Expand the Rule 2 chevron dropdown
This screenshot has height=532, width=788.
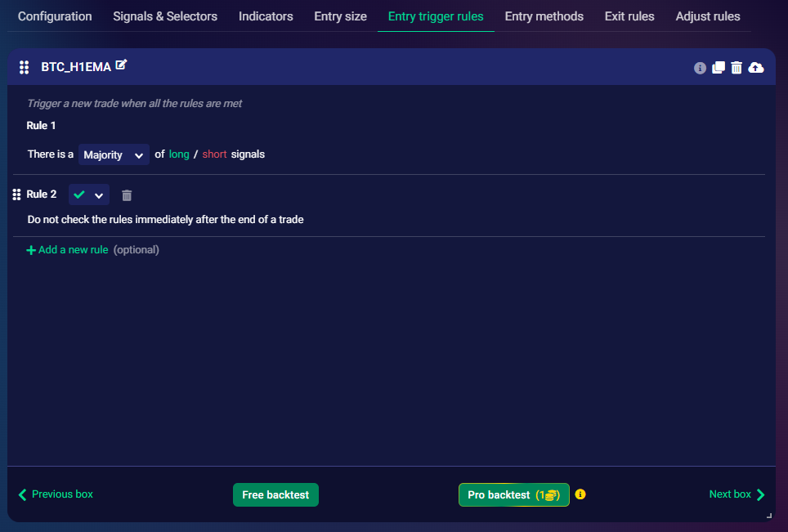(x=98, y=195)
